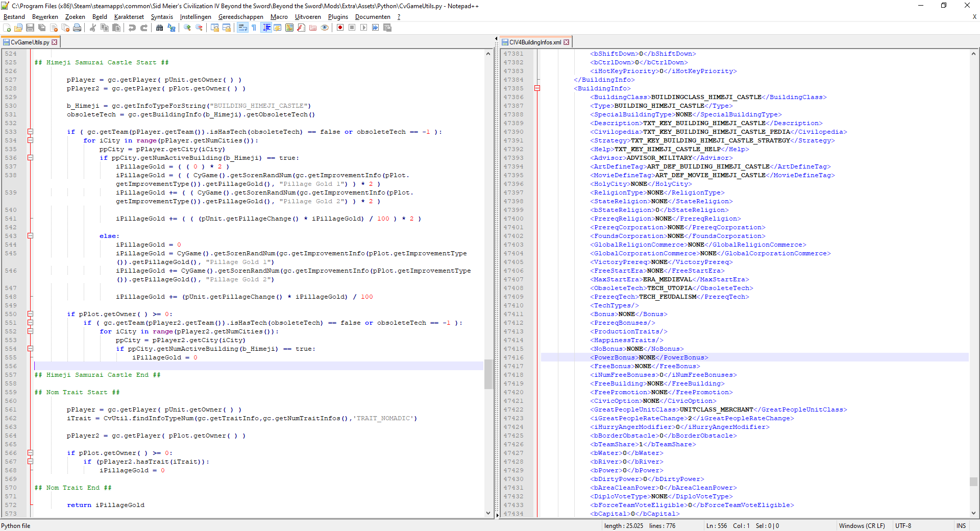The image size is (980, 531).
Task: Stop macro recording with the stop icon
Action: (352, 28)
